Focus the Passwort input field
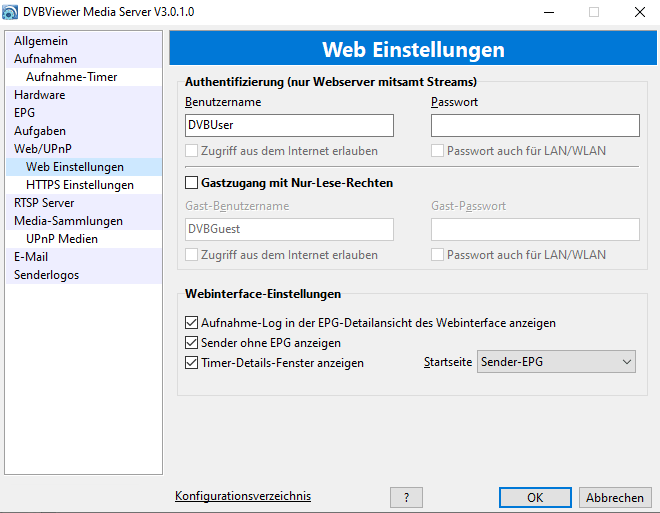The width and height of the screenshot is (660, 513). (535, 125)
